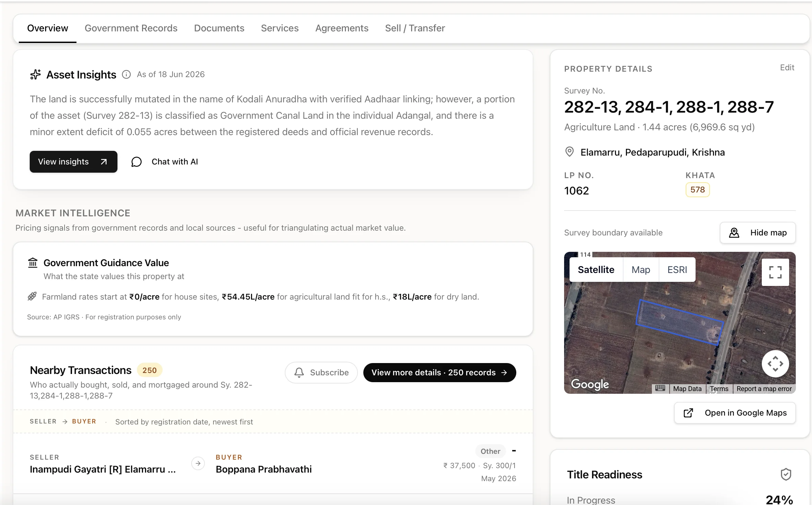Click the blue survey boundary polygon
The width and height of the screenshot is (812, 505).
coord(680,322)
